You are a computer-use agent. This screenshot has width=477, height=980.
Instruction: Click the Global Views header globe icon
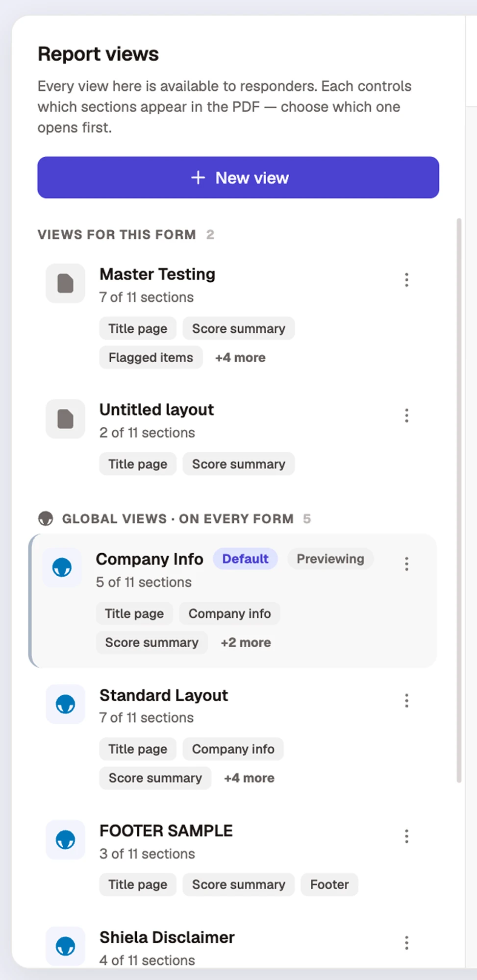click(x=46, y=518)
